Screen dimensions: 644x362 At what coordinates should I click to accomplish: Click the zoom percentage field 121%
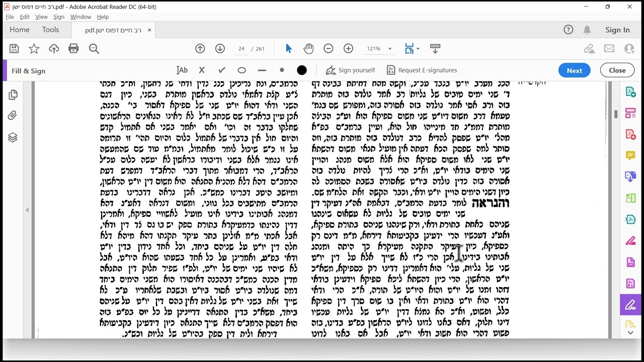[x=374, y=49]
